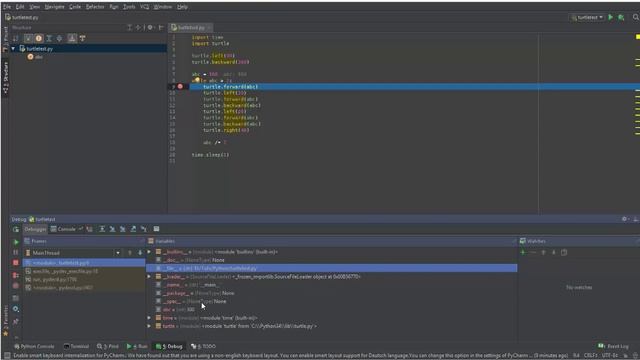Click the Step Into My Code icon

coord(122,229)
